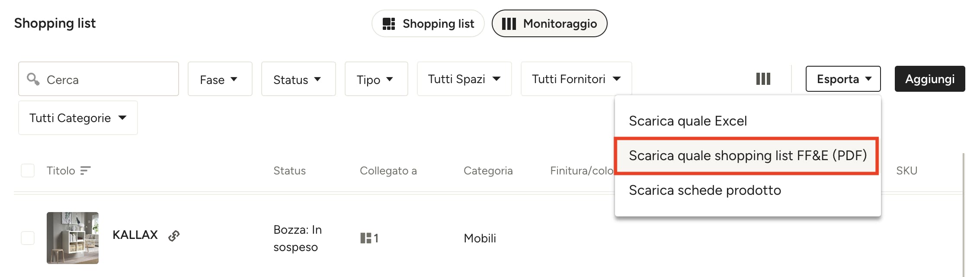Switch to the Shopping list grid view
This screenshot has height=277, width=980.
click(428, 23)
